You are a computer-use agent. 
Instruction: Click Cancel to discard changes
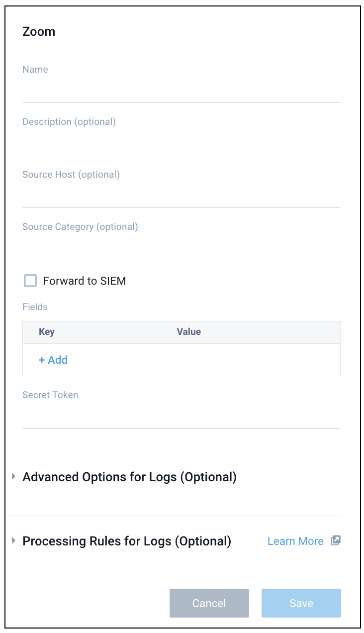pyautogui.click(x=209, y=603)
